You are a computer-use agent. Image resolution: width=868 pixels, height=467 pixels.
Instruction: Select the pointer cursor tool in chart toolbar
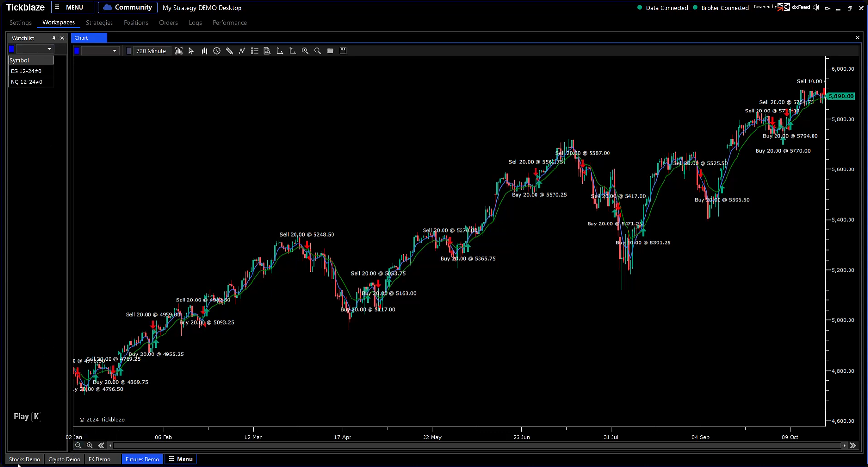click(191, 51)
